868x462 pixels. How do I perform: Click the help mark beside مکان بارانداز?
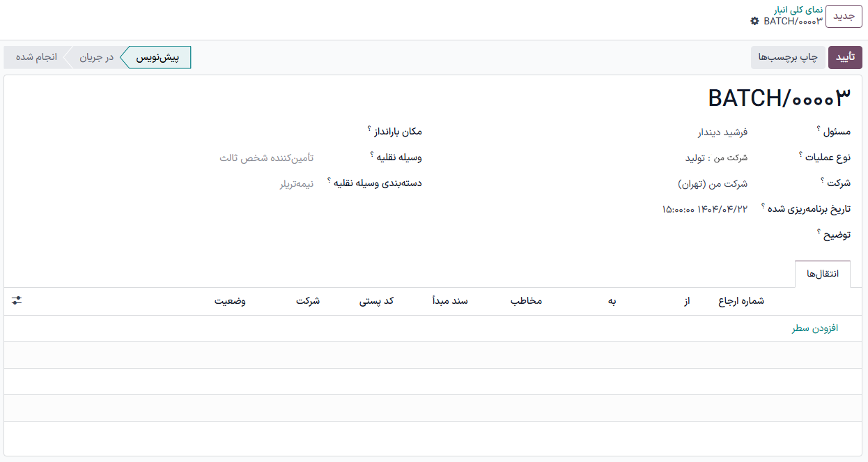[369, 129]
